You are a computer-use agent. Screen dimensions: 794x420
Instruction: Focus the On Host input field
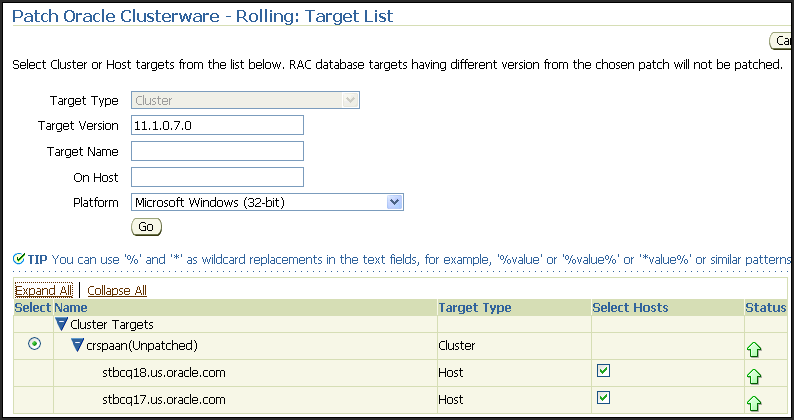click(217, 177)
